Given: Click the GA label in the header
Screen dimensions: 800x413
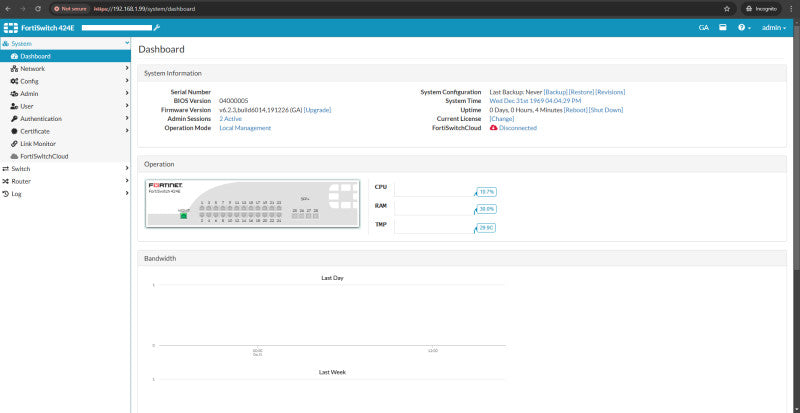Looking at the screenshot, I should [704, 28].
